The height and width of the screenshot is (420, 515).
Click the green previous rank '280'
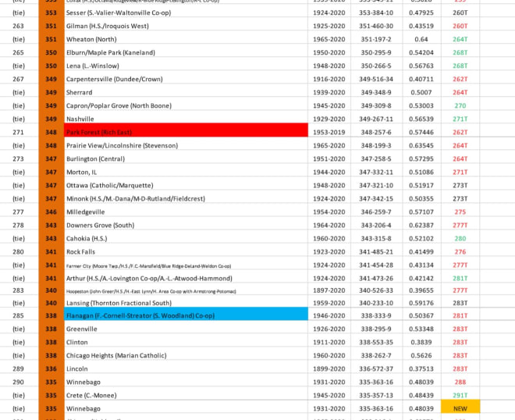point(460,239)
